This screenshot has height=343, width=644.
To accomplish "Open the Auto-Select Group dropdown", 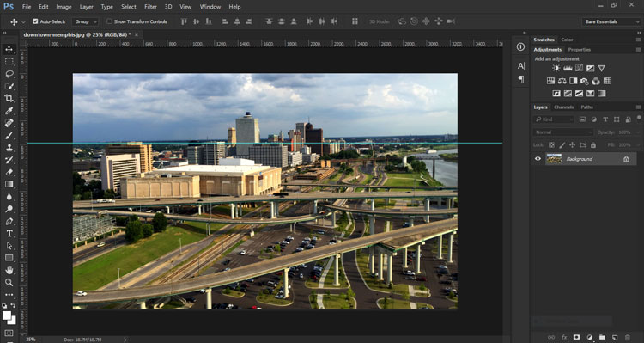I will point(85,21).
